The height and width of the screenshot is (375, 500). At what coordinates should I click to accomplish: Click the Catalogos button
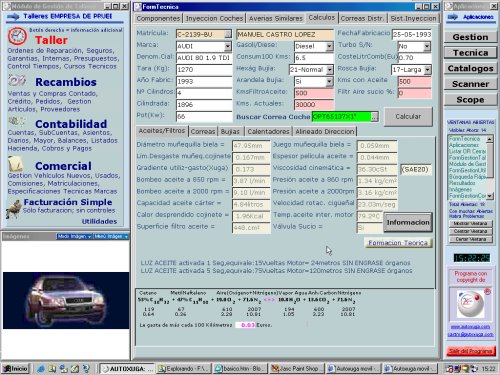point(470,68)
